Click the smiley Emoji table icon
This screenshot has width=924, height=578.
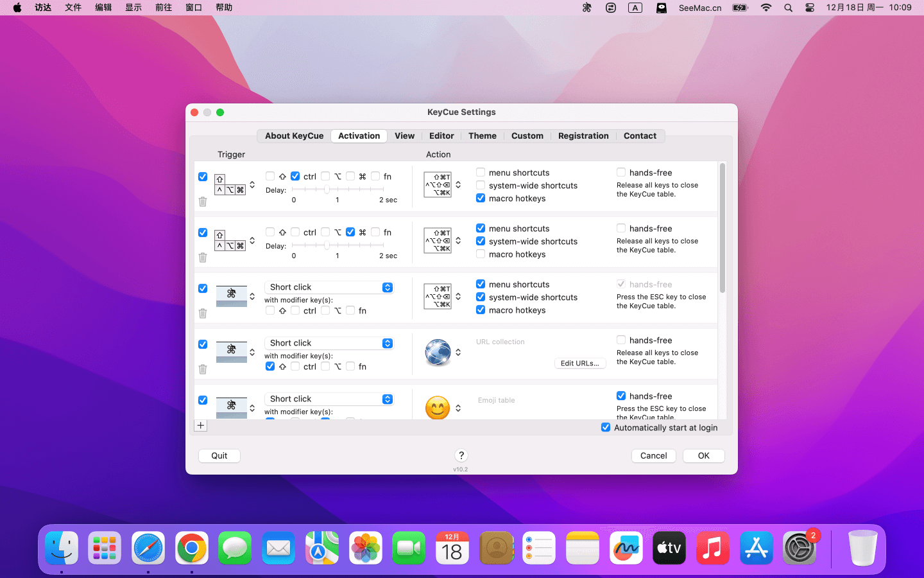pos(438,408)
